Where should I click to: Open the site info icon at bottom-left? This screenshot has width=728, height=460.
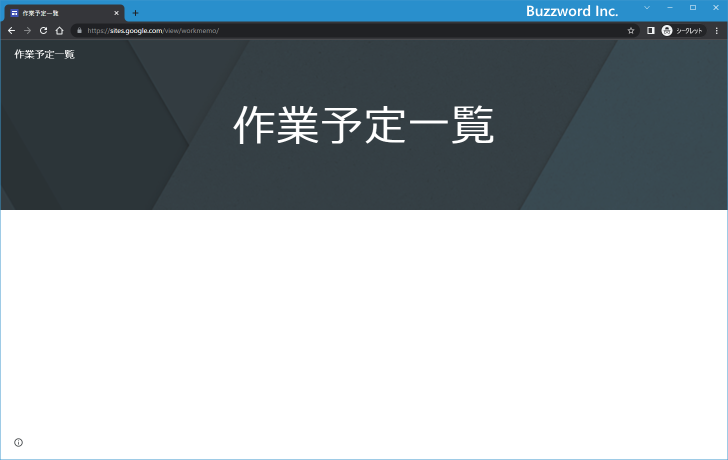pos(19,442)
